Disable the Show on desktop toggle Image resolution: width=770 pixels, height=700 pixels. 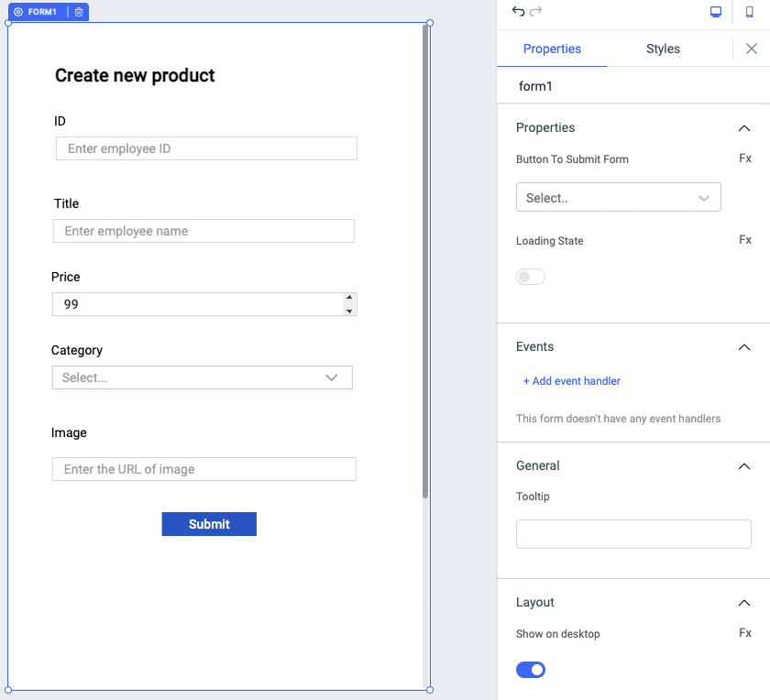(531, 670)
